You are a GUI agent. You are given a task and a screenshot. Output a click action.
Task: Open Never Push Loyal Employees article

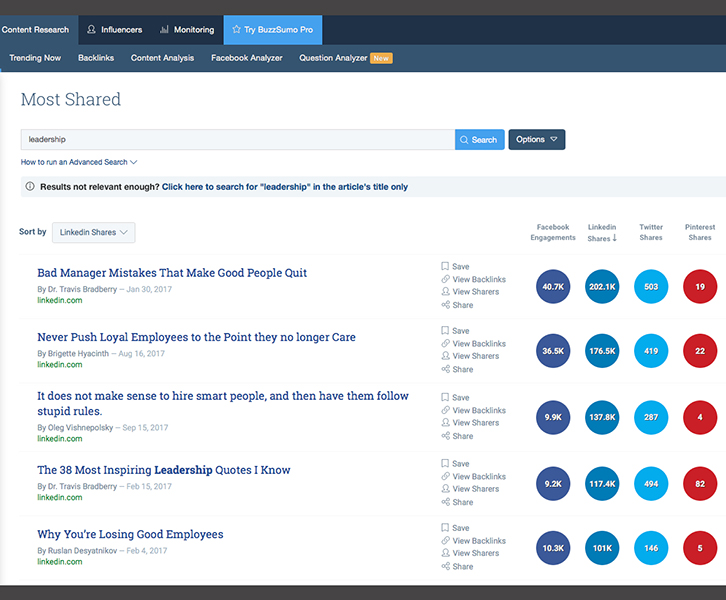pos(196,337)
